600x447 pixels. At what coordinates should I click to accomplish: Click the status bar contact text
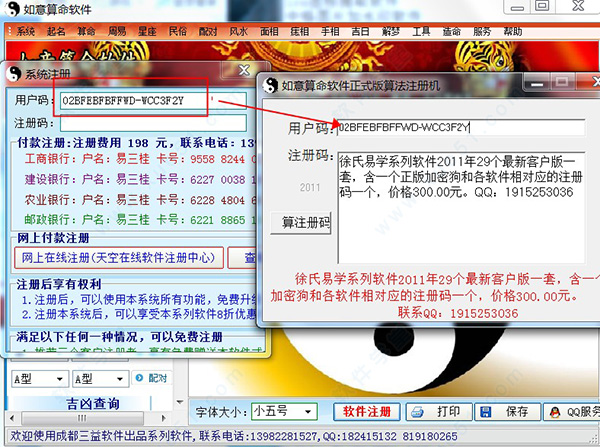(234, 436)
